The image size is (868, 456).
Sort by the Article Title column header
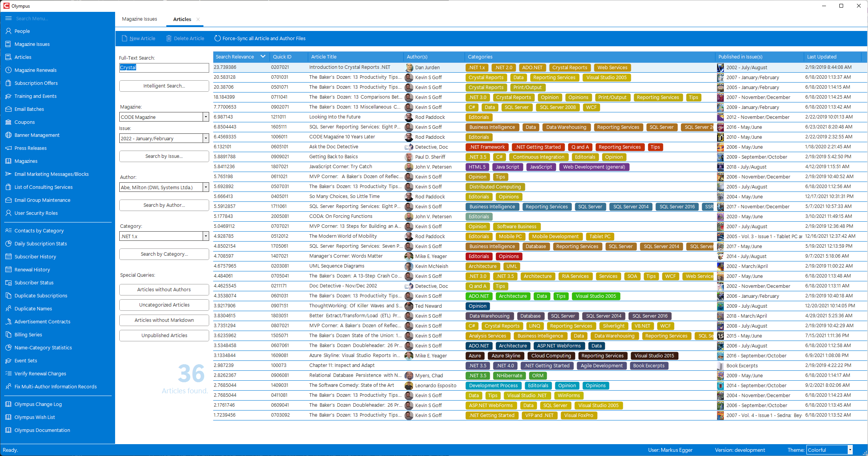[x=356, y=57]
